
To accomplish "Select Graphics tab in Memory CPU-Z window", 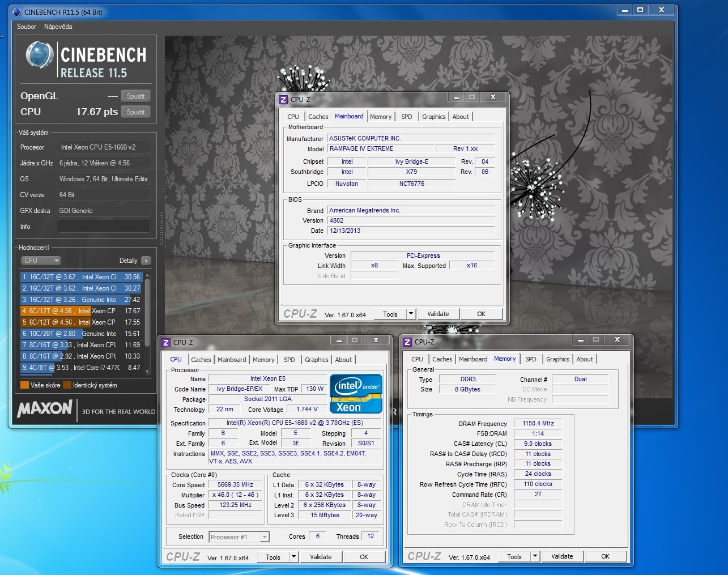I will pyautogui.click(x=558, y=359).
